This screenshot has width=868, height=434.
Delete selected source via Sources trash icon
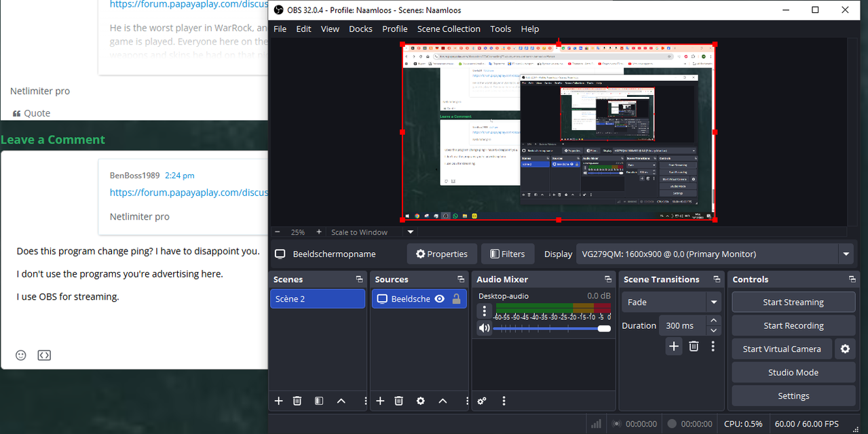tap(398, 401)
